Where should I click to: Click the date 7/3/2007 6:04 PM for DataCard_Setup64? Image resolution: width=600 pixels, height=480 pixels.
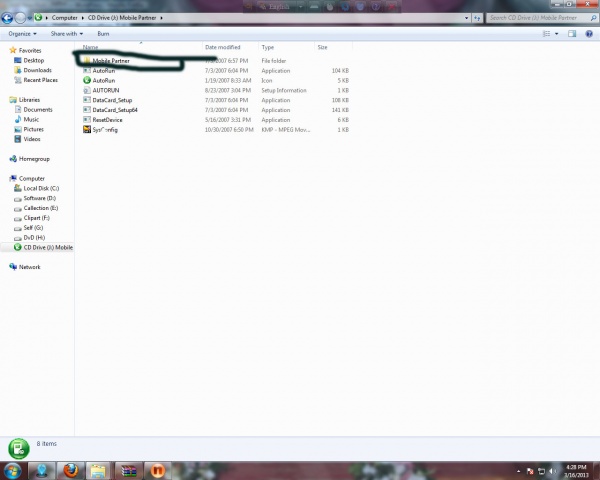(227, 110)
